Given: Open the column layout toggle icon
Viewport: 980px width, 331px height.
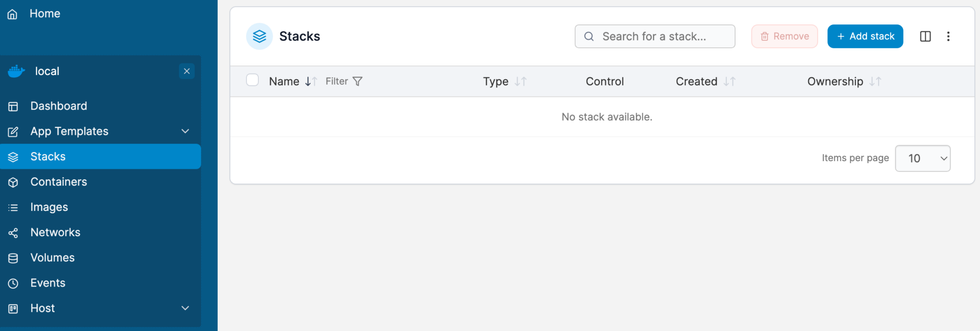Looking at the screenshot, I should (x=925, y=36).
